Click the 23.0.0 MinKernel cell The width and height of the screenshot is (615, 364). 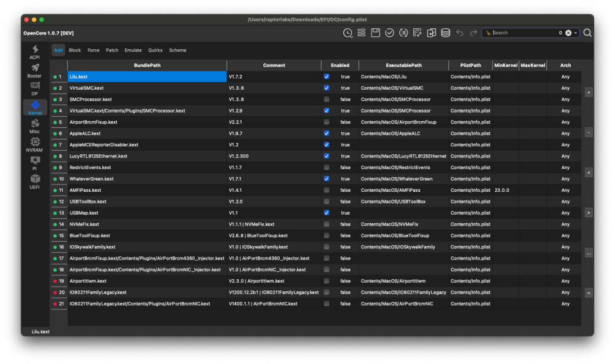(506, 190)
